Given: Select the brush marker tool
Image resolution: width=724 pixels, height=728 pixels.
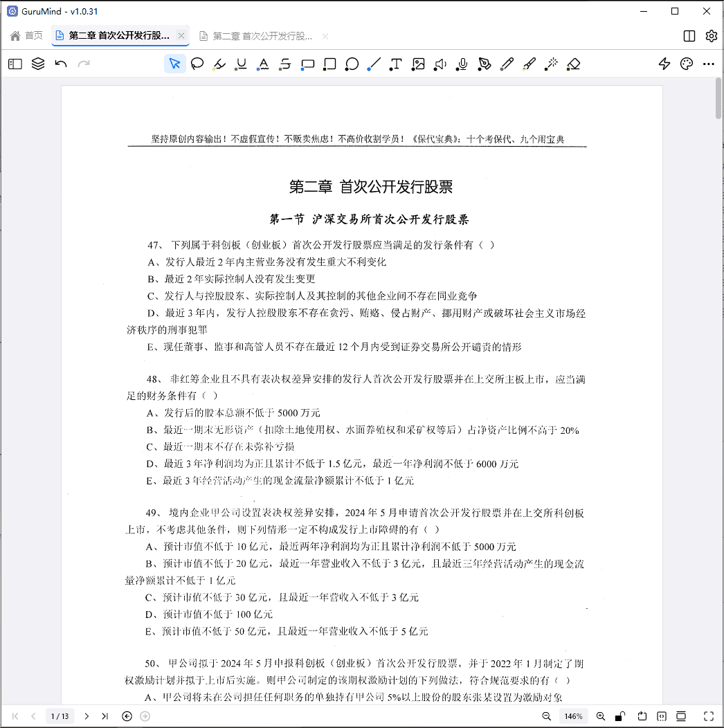Looking at the screenshot, I should coord(529,64).
